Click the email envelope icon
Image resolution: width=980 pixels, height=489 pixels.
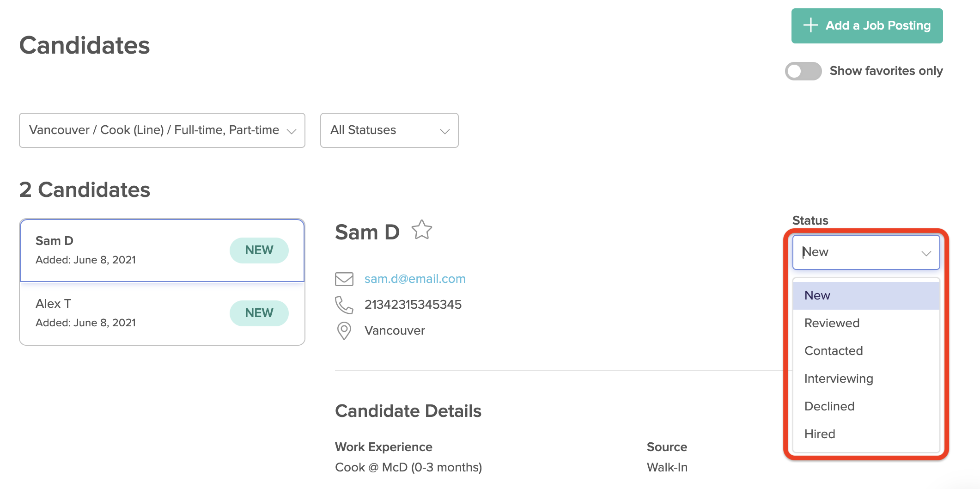(x=344, y=279)
